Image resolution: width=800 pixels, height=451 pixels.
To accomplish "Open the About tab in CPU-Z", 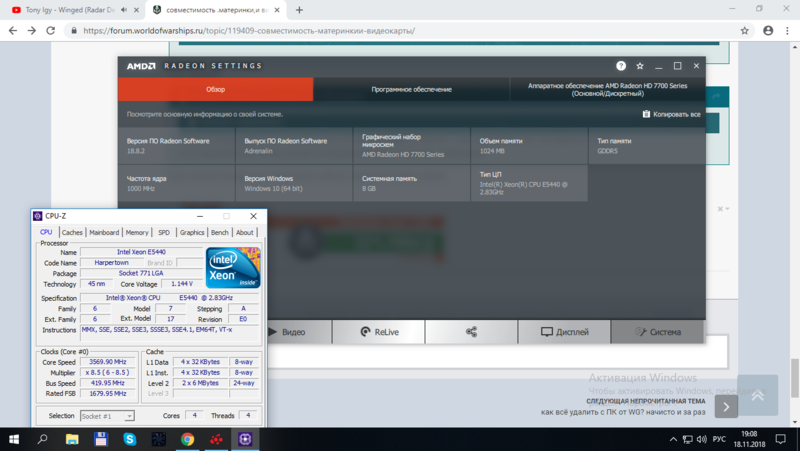I will coord(245,233).
